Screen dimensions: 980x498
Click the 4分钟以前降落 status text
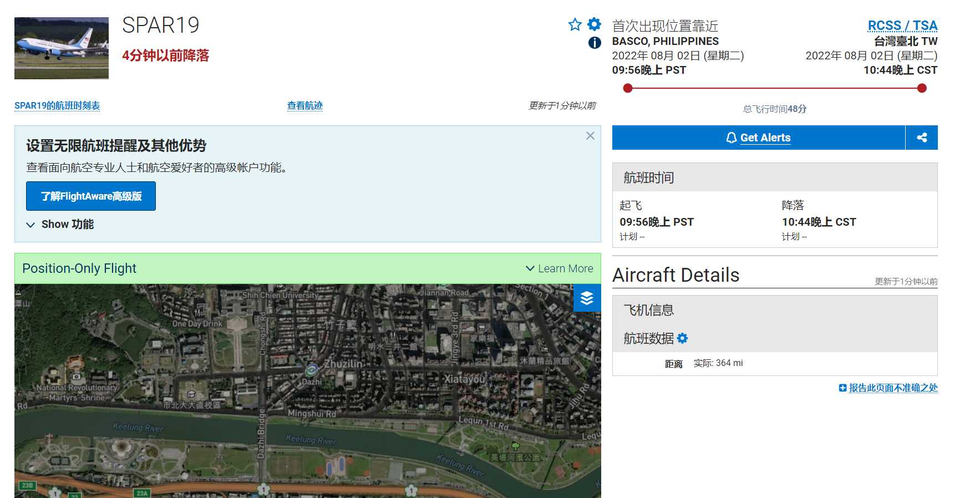coord(166,55)
